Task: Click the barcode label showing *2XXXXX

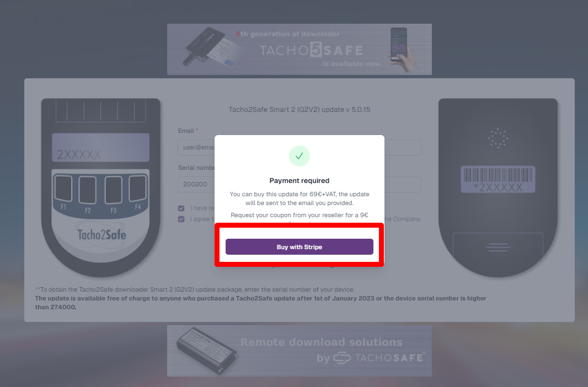Action: coord(498,180)
